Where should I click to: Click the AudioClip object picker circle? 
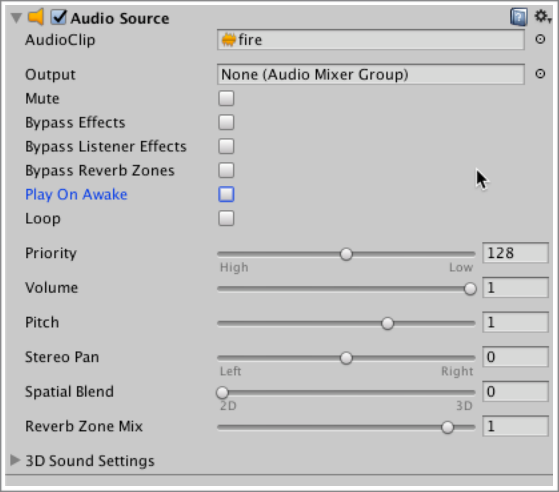click(x=540, y=39)
